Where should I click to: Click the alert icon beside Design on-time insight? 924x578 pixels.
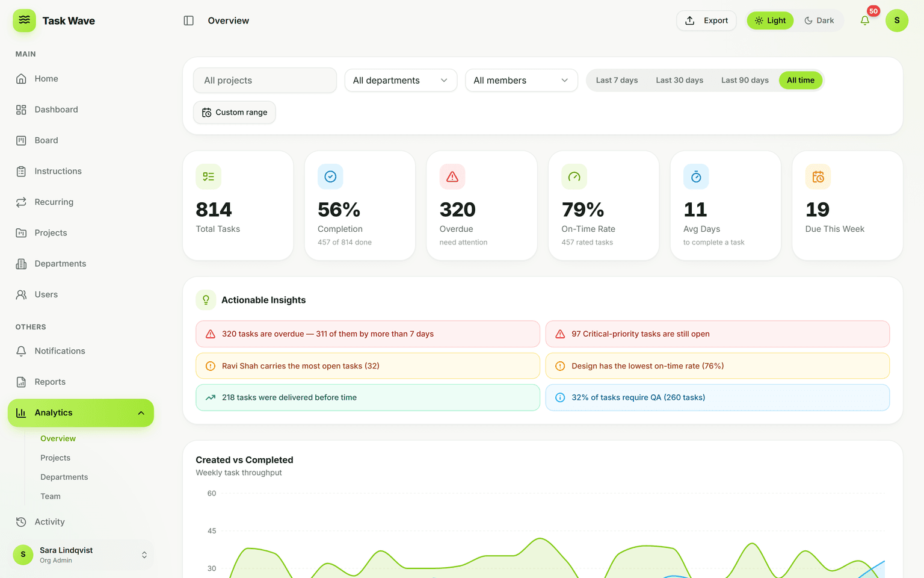coord(560,366)
